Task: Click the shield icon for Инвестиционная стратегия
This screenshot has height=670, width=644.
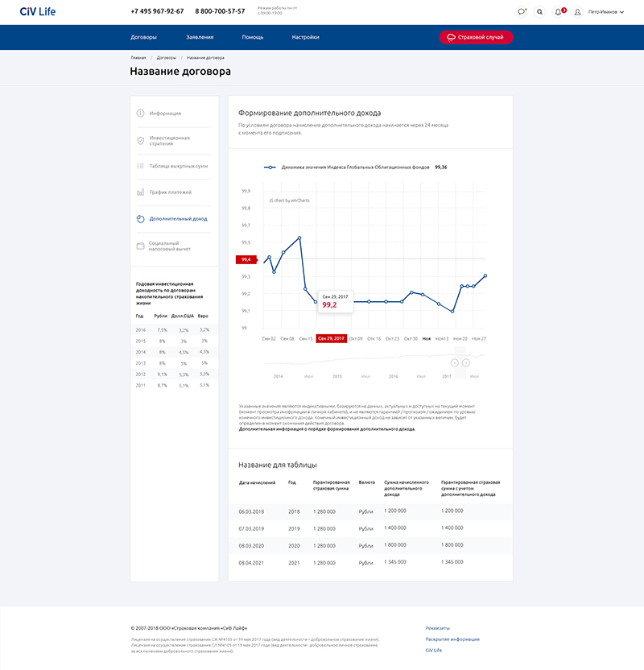Action: (140, 140)
